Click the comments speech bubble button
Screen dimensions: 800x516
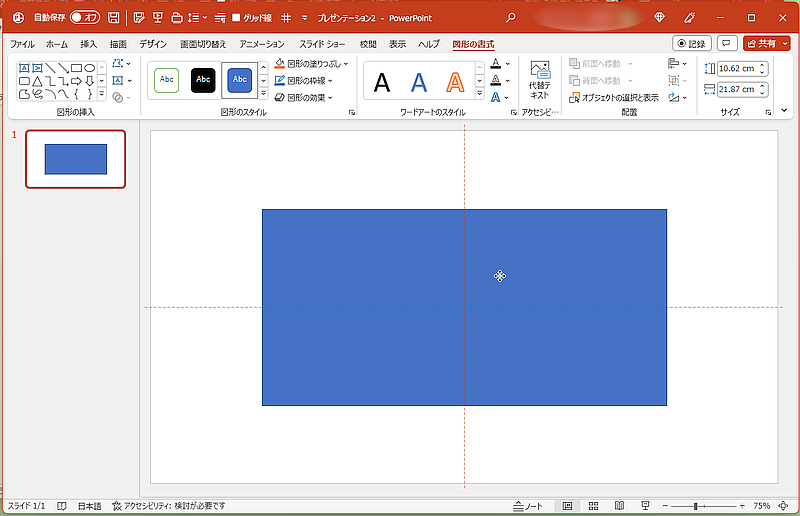[727, 44]
